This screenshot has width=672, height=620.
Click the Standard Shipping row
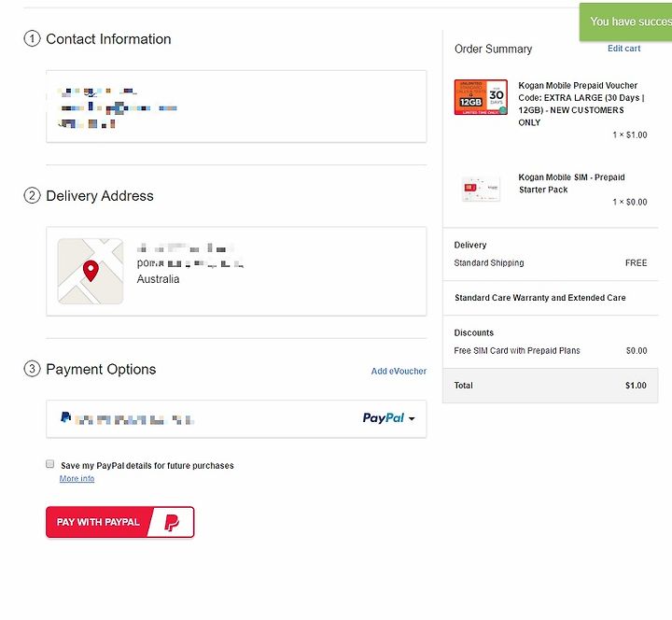(x=551, y=262)
